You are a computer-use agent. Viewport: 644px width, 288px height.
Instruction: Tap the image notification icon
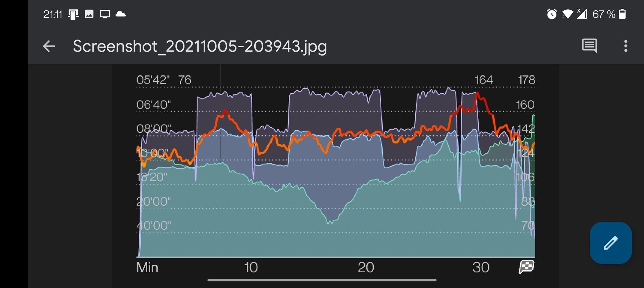point(89,14)
